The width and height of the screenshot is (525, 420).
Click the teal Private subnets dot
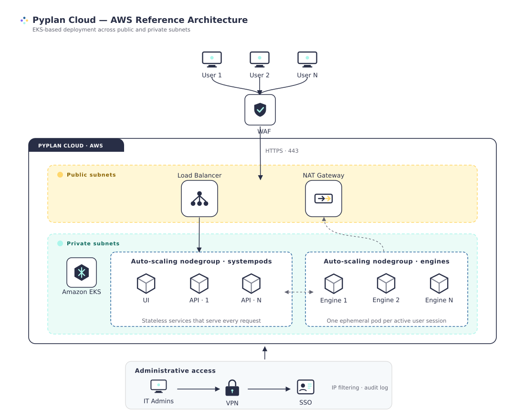click(60, 243)
